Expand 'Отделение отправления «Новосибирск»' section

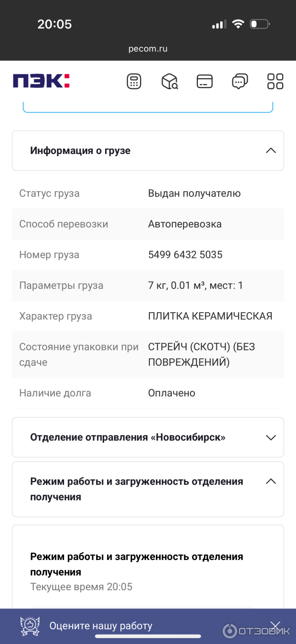(x=270, y=437)
